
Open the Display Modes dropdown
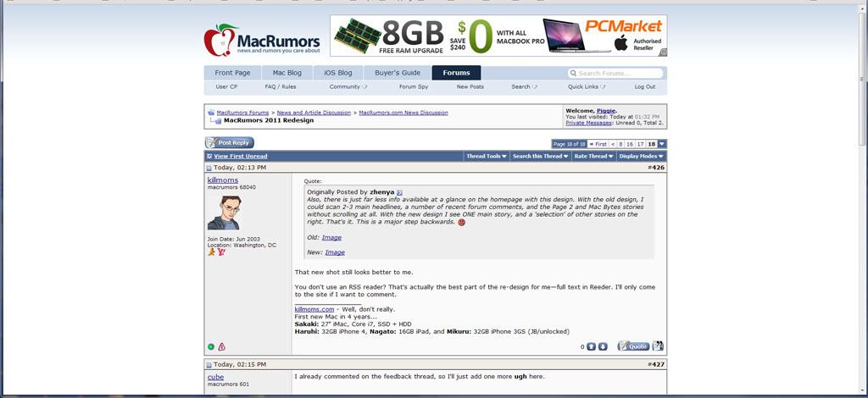(641, 157)
